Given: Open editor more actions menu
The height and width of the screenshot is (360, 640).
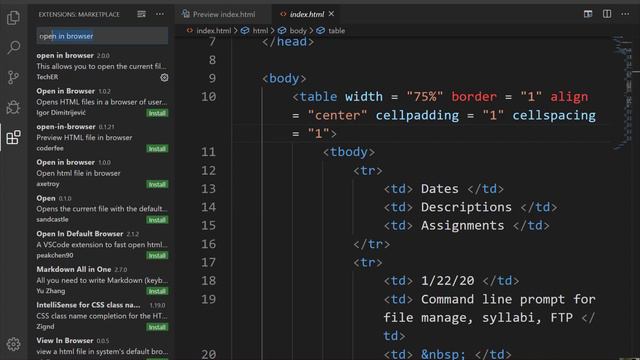Looking at the screenshot, I should pos(625,14).
